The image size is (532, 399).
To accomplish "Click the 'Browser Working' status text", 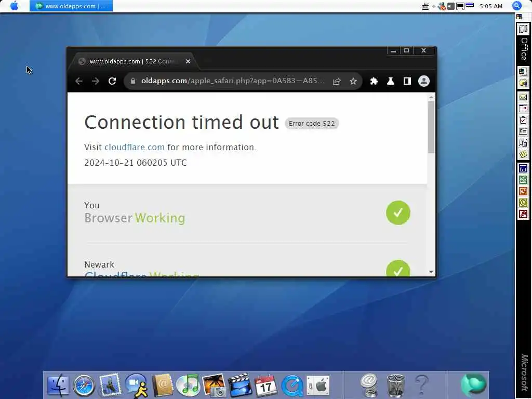I will (x=135, y=218).
